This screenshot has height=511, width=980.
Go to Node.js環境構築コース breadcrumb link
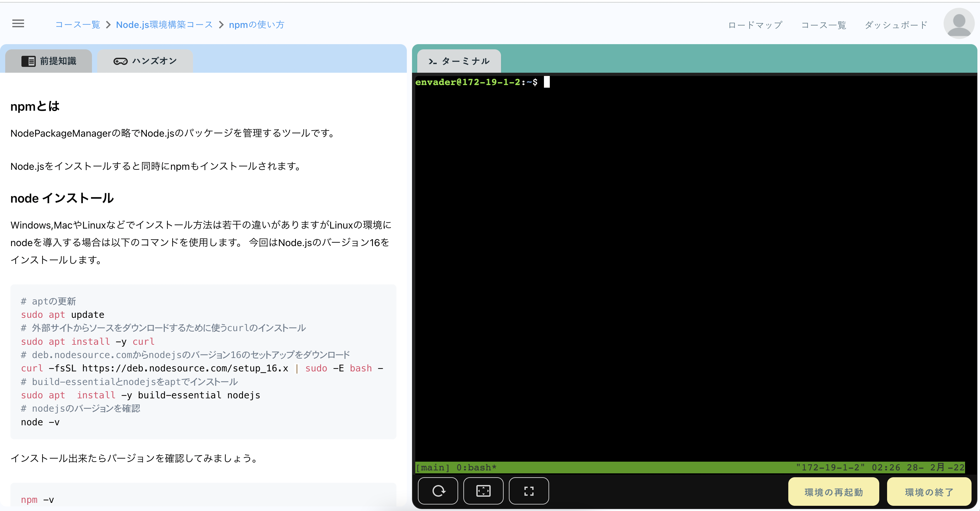click(164, 25)
